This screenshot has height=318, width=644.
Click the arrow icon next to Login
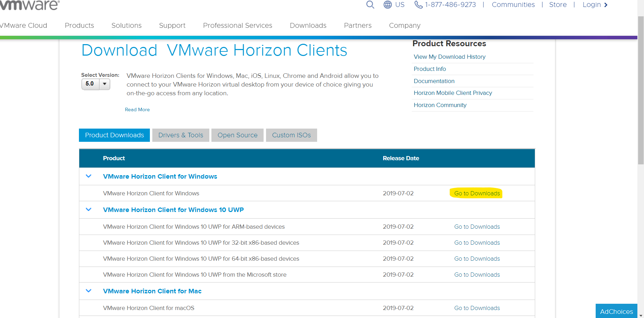pyautogui.click(x=606, y=5)
